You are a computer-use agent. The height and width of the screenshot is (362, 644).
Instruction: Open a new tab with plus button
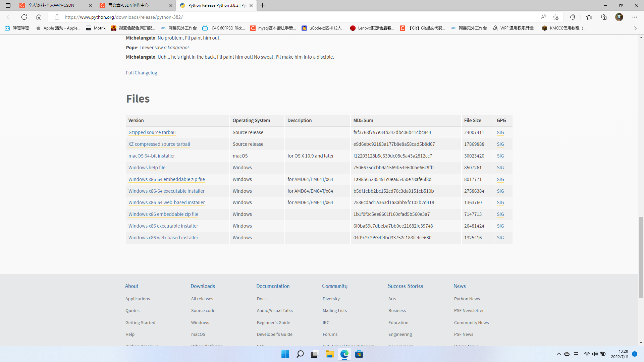tap(263, 5)
